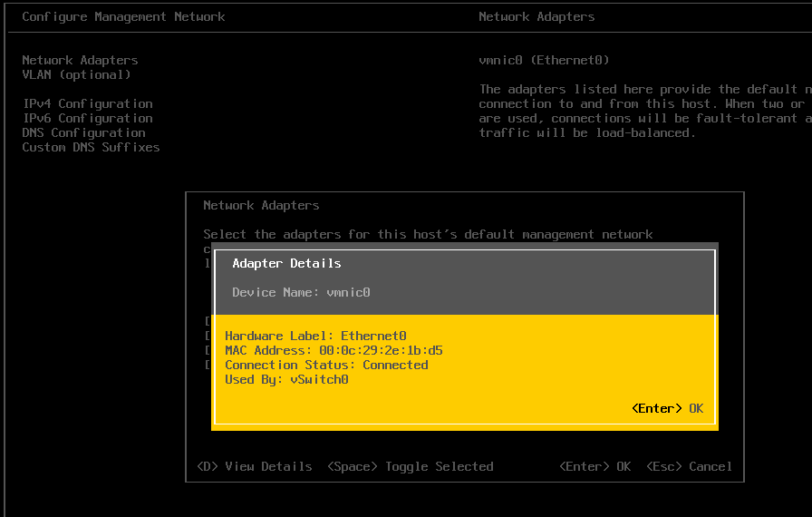The image size is (812, 517).
Task: Select Network Adapters in left menu list
Action: click(x=80, y=60)
